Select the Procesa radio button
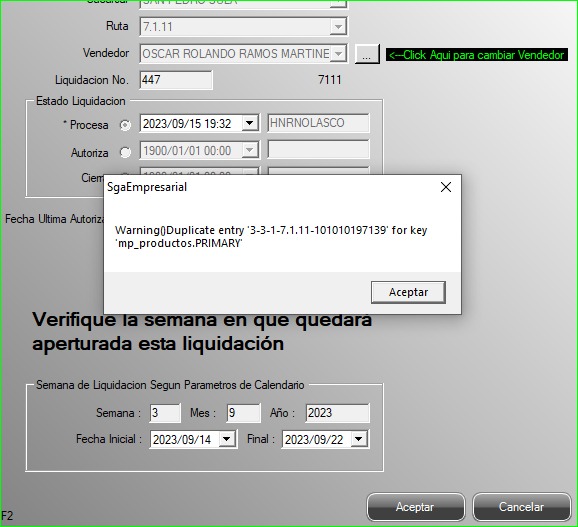The height and width of the screenshot is (527, 578). (125, 125)
